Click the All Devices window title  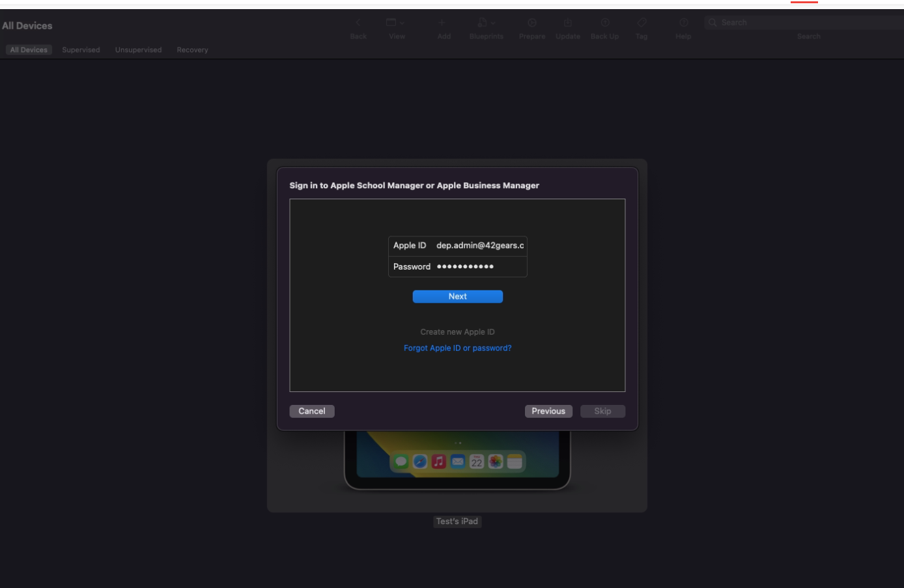pyautogui.click(x=27, y=26)
